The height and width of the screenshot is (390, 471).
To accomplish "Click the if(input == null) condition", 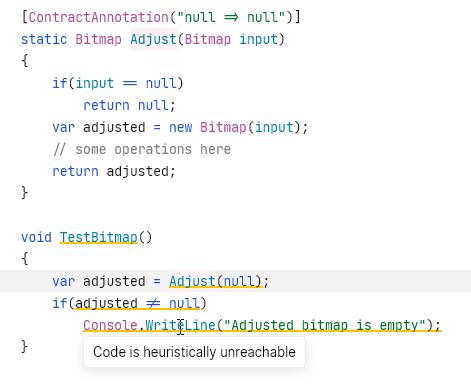I will 118,83.
